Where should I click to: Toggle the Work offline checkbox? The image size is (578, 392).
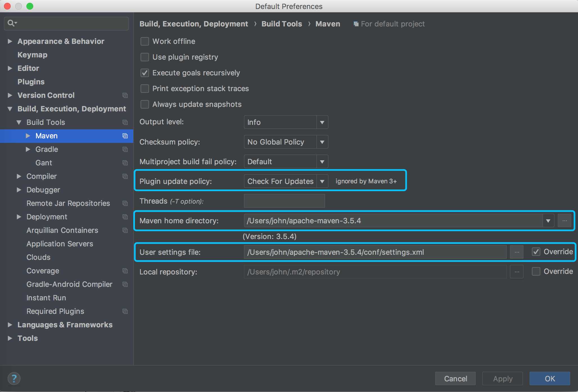point(145,41)
